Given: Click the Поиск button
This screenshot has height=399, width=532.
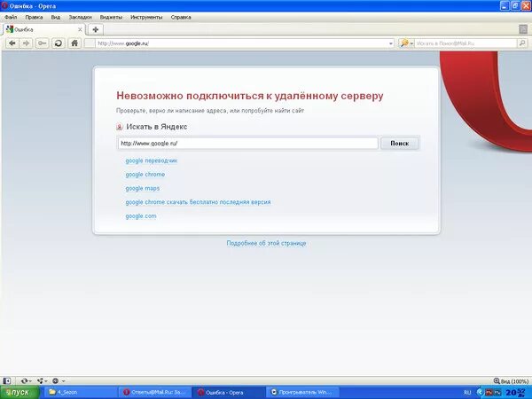Looking at the screenshot, I should (x=399, y=143).
